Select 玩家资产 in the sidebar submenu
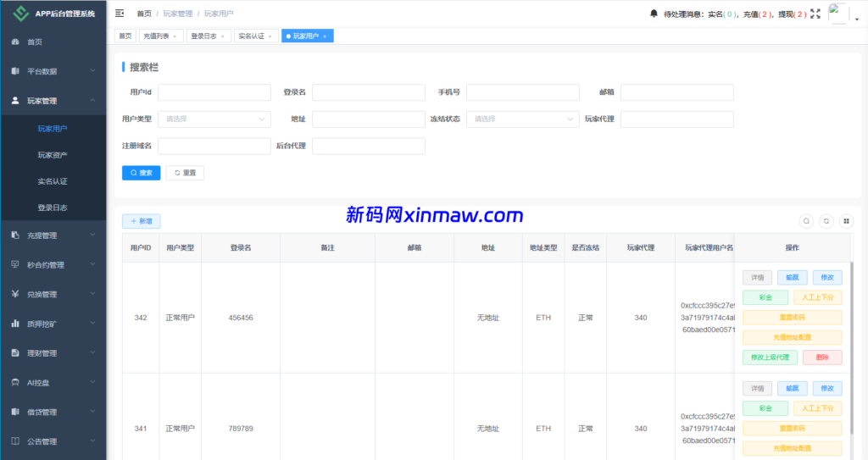Viewport: 868px width, 460px height. (53, 155)
